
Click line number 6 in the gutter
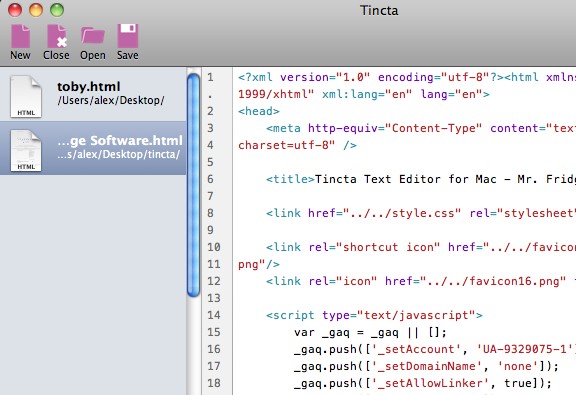[210, 179]
